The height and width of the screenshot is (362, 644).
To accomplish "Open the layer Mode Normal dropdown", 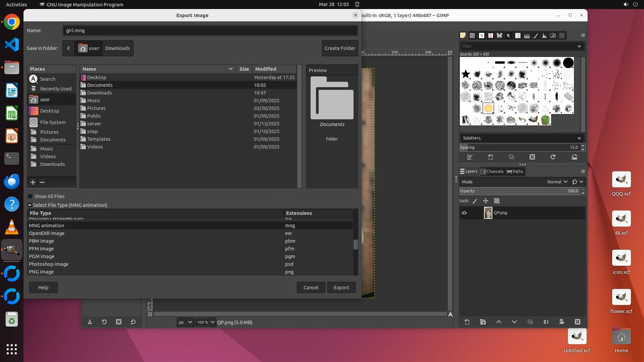I will pyautogui.click(x=557, y=182).
